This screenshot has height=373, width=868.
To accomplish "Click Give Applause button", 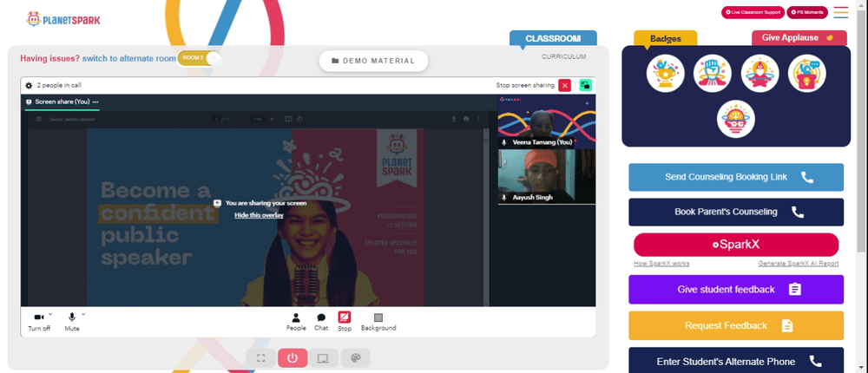I will pos(799,37).
